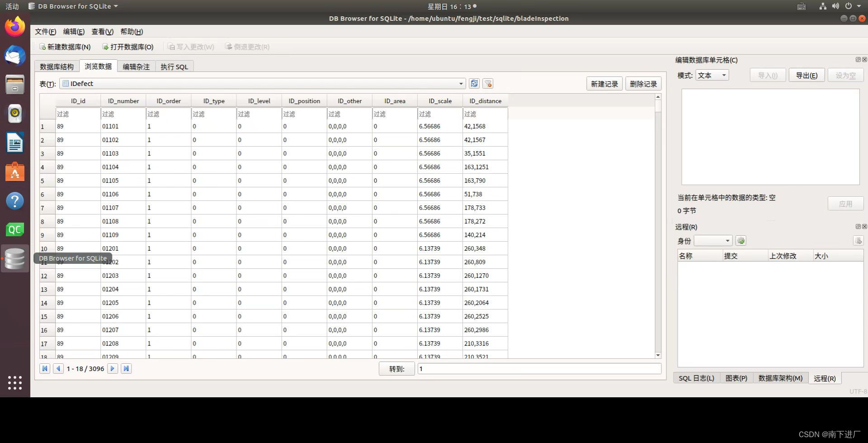The image size is (868, 443).
Task: Open the 帮助(H) menu
Action: 132,32
